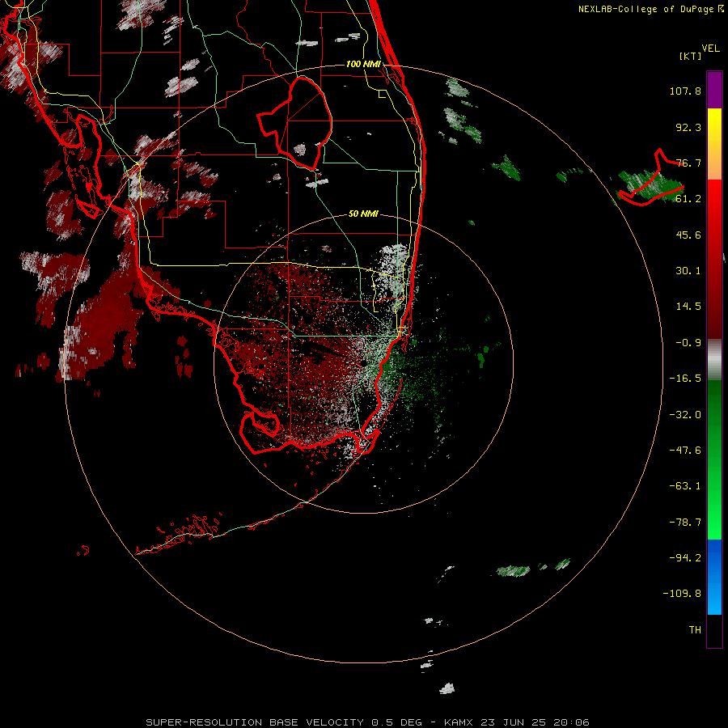
Task: Click the [KT] units label
Action: tap(691, 56)
